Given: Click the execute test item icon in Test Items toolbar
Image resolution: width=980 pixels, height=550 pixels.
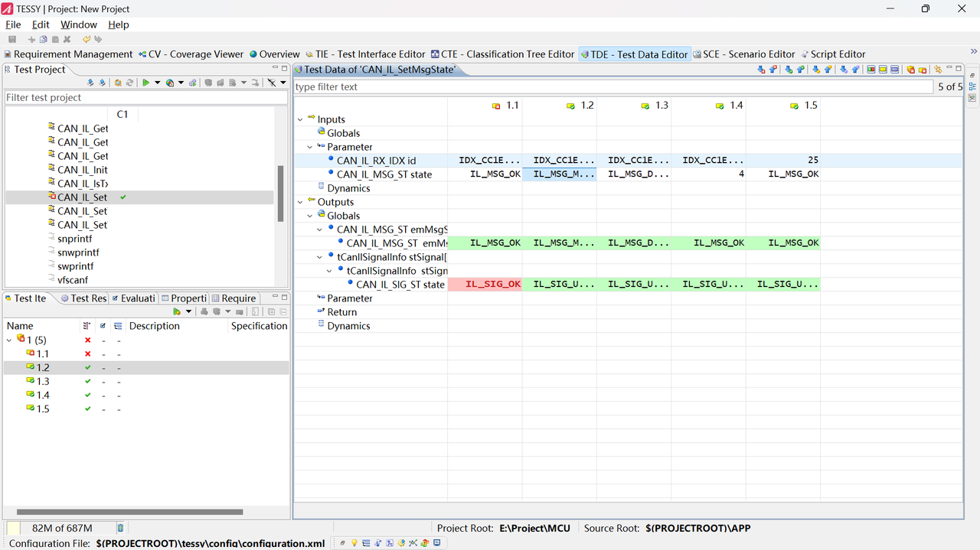Looking at the screenshot, I should point(177,311).
